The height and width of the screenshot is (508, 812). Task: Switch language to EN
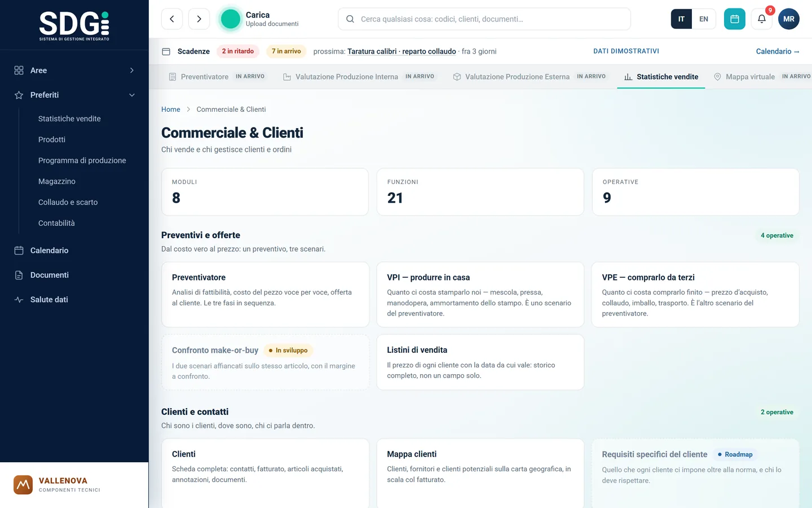pyautogui.click(x=704, y=19)
